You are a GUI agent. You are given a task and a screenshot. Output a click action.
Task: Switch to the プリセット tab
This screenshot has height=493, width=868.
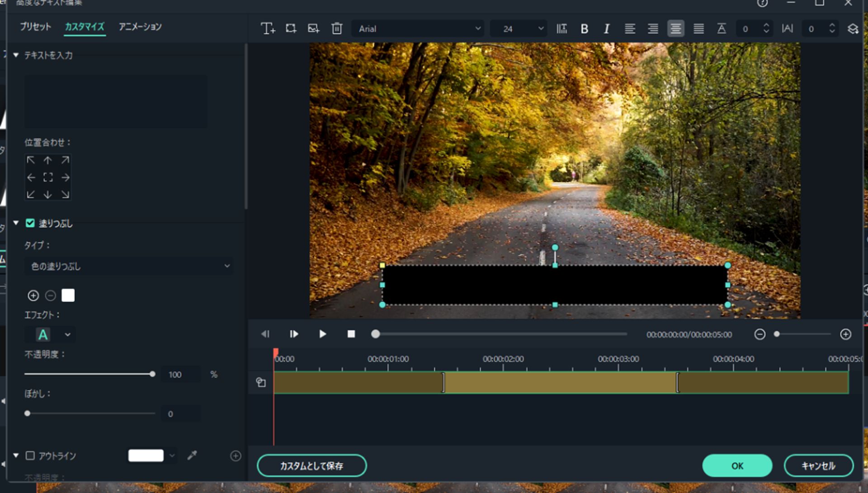[35, 27]
